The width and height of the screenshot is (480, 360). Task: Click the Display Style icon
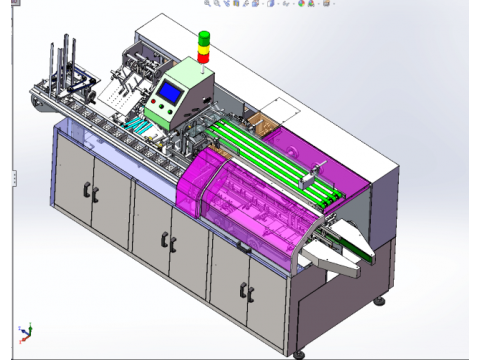tap(271, 3)
